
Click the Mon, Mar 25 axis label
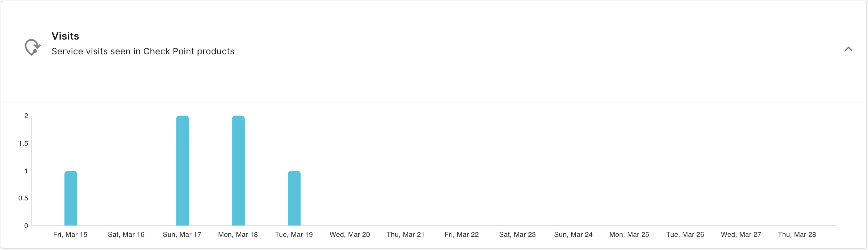click(x=629, y=235)
